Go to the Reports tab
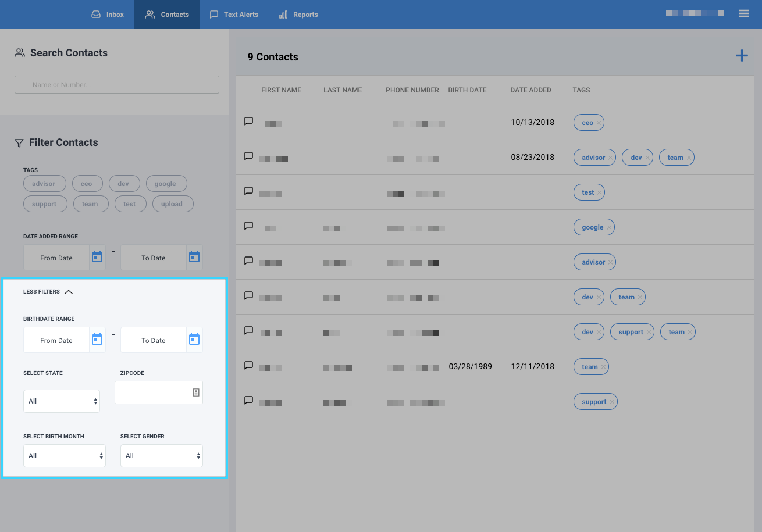Image resolution: width=762 pixels, height=532 pixels. point(298,15)
